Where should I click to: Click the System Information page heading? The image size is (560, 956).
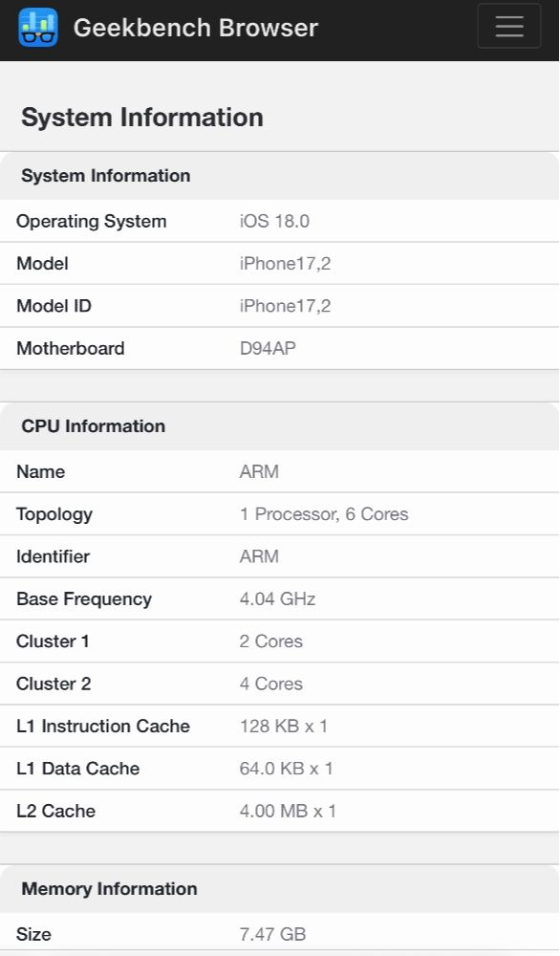point(142,118)
